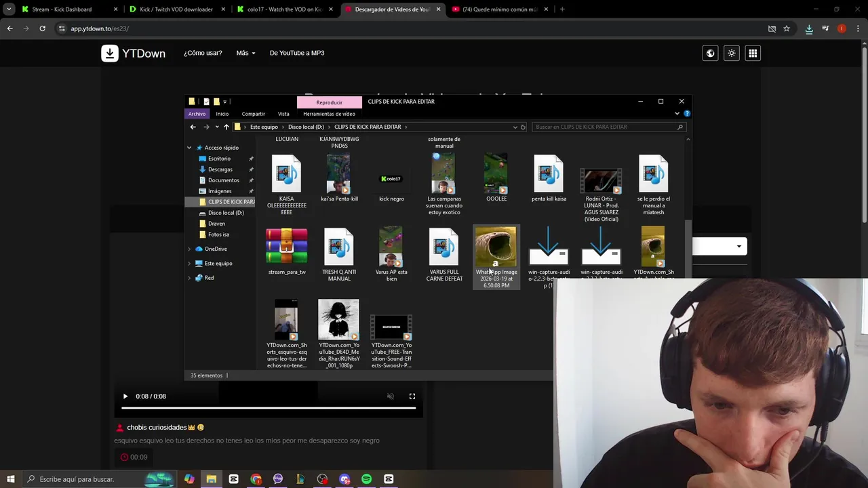Select the OOOLEE video thumbnail
This screenshot has width=868, height=488.
[x=496, y=174]
